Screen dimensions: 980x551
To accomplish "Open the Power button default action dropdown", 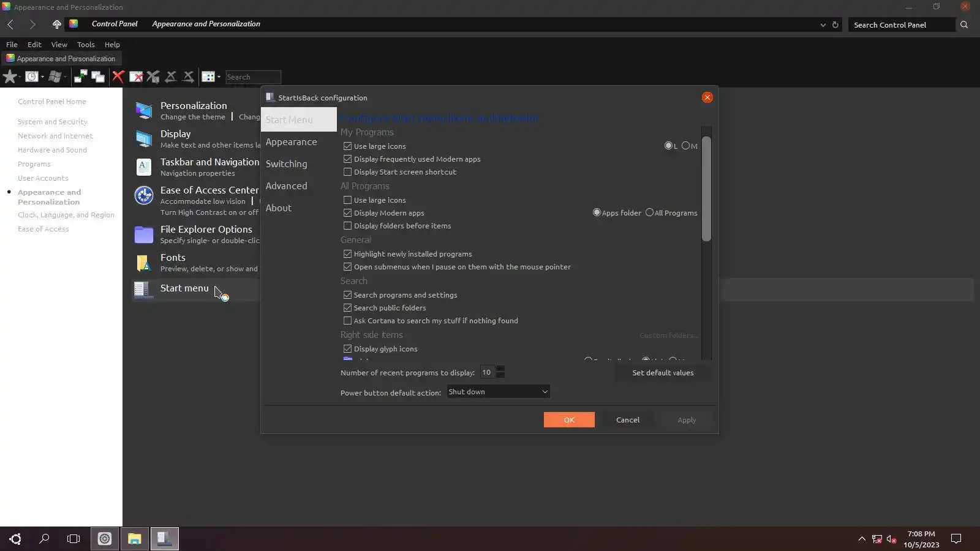I will point(498,392).
